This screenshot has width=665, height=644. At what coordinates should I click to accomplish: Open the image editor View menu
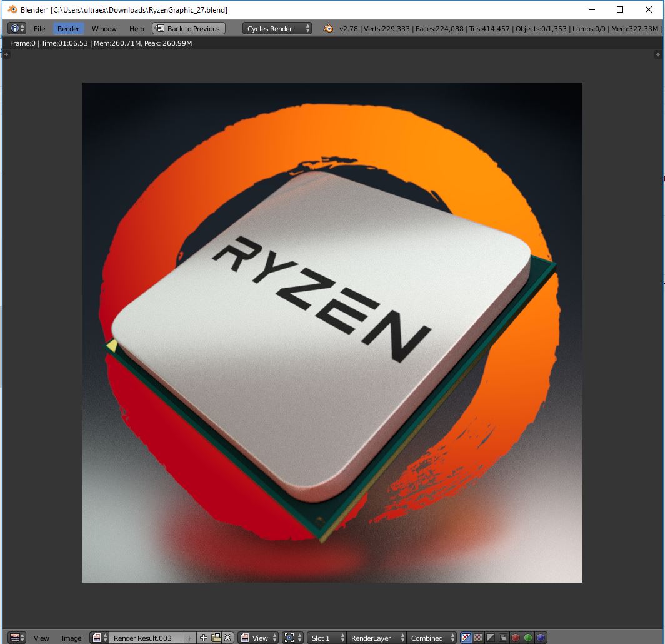point(41,638)
